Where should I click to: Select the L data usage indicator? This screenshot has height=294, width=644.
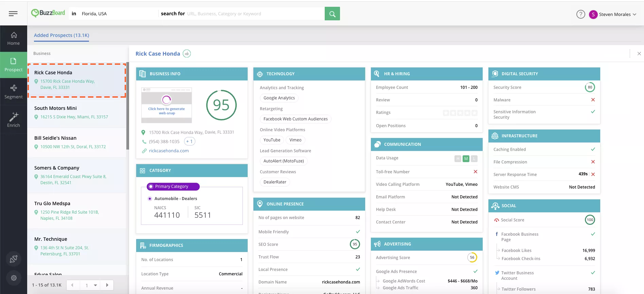pos(474,158)
